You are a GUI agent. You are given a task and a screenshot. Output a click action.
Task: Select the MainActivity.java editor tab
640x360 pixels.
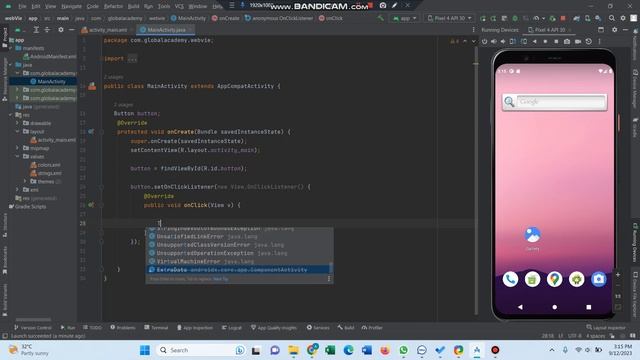[165, 30]
